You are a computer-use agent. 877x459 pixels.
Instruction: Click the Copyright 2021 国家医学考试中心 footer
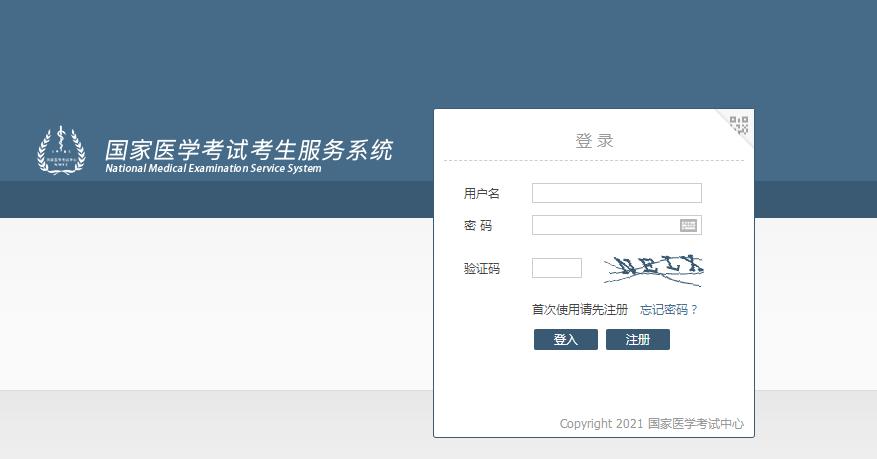651,424
